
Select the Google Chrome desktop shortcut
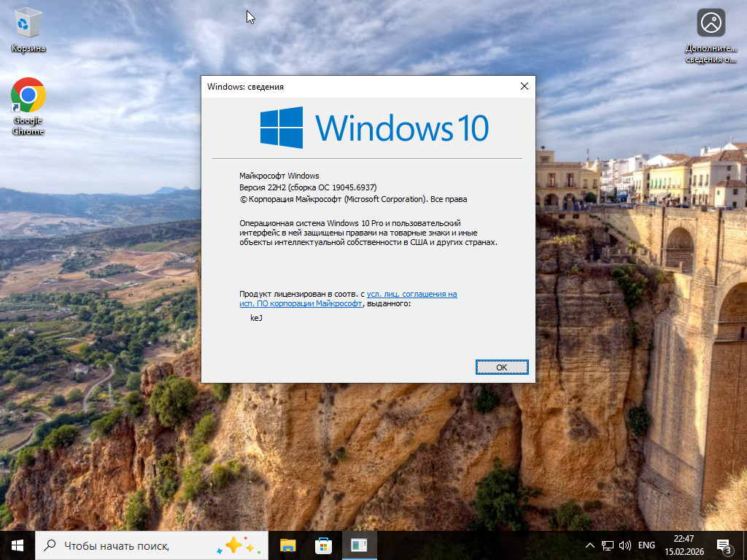pyautogui.click(x=28, y=106)
